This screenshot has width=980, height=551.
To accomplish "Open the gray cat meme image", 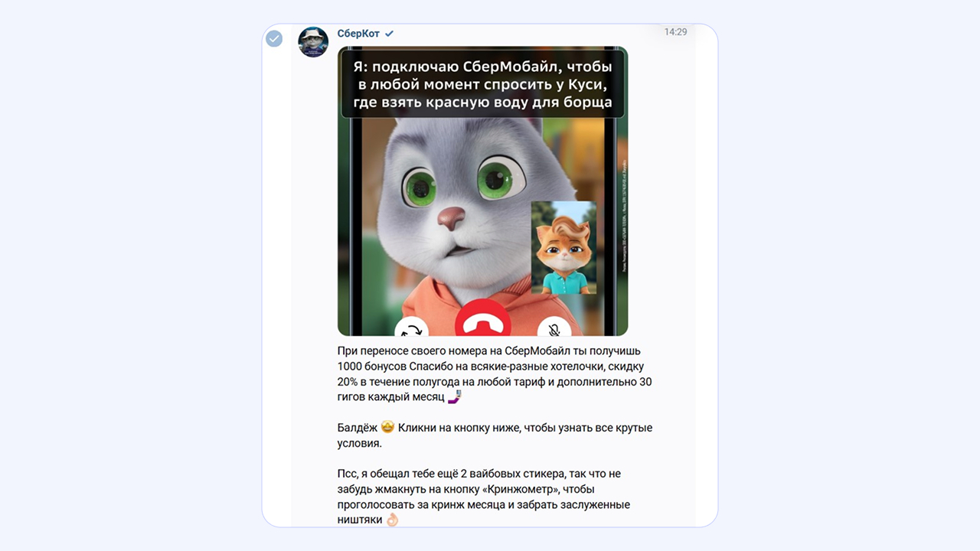I will (x=482, y=191).
